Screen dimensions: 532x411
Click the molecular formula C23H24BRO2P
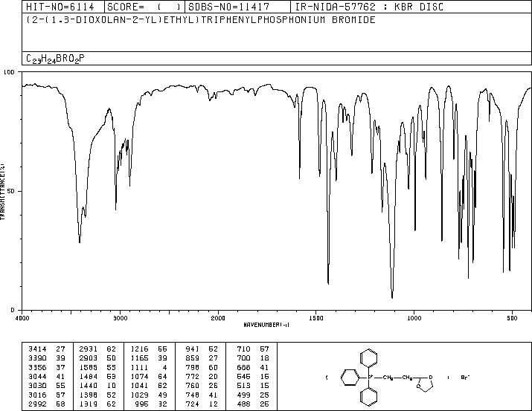(55, 59)
